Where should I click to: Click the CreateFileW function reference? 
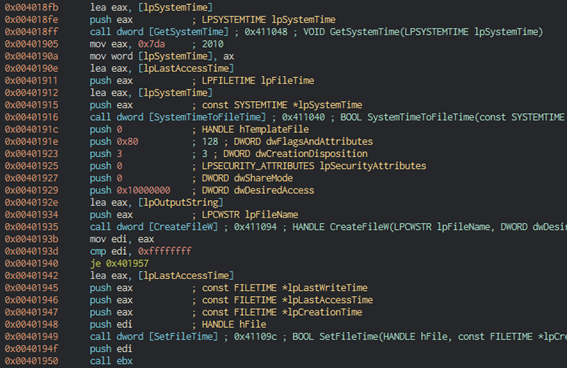click(x=183, y=227)
